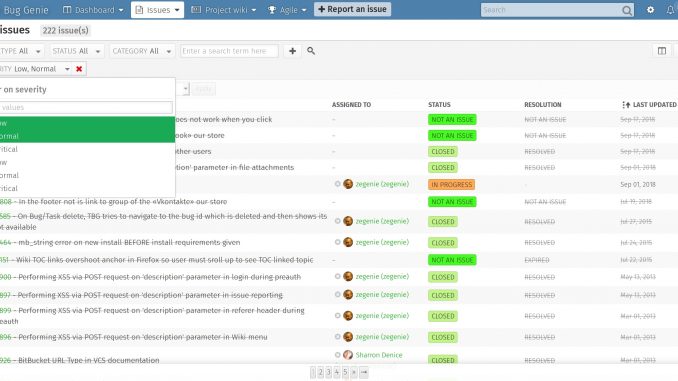Select the unhighlighted Normal severity option
Screen dimensions: 678x381
87,175
